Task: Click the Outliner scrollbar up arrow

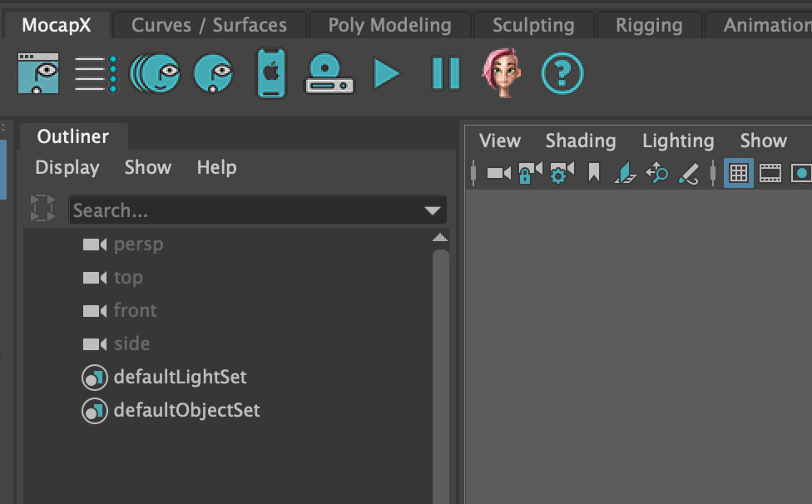Action: click(440, 238)
